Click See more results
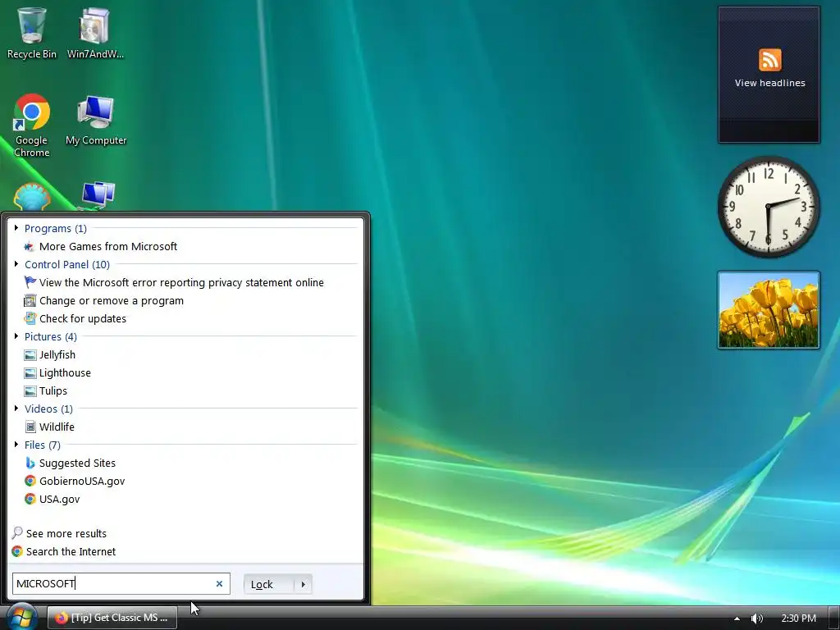840x630 pixels. 66,533
